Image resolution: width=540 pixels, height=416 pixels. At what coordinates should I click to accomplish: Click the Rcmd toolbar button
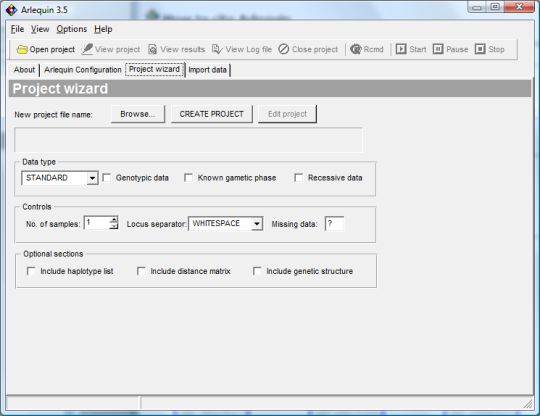coord(367,50)
